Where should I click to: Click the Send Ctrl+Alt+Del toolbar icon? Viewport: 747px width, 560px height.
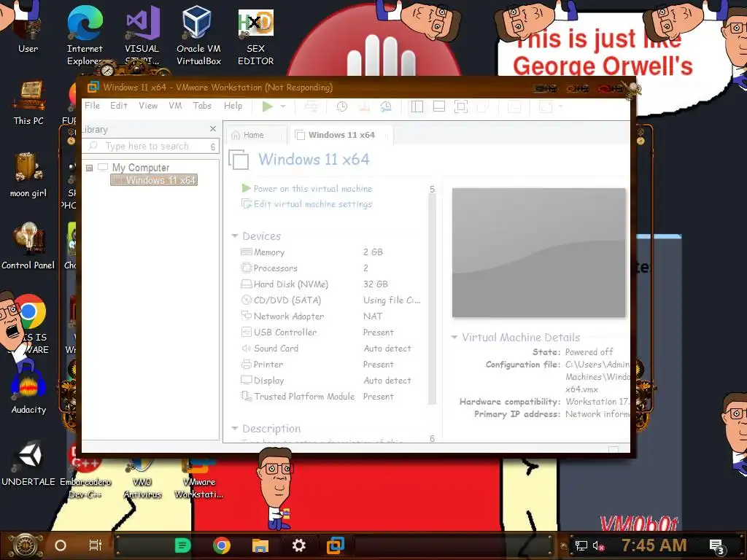tap(311, 106)
